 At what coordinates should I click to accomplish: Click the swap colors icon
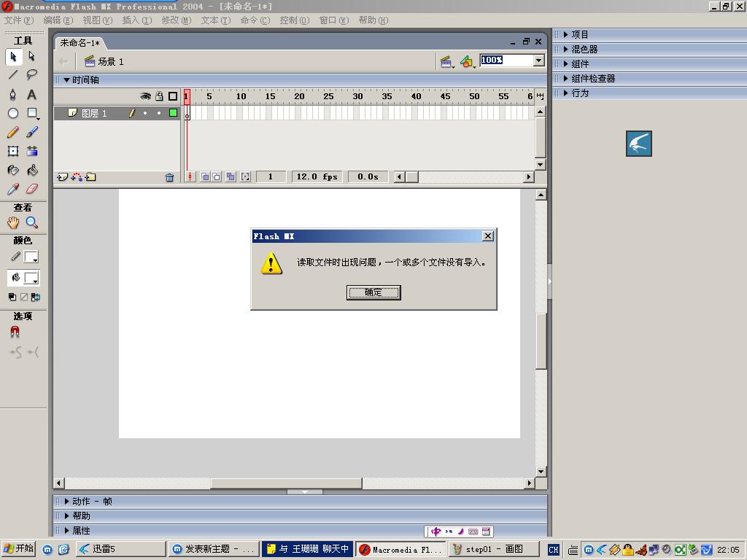(x=35, y=297)
